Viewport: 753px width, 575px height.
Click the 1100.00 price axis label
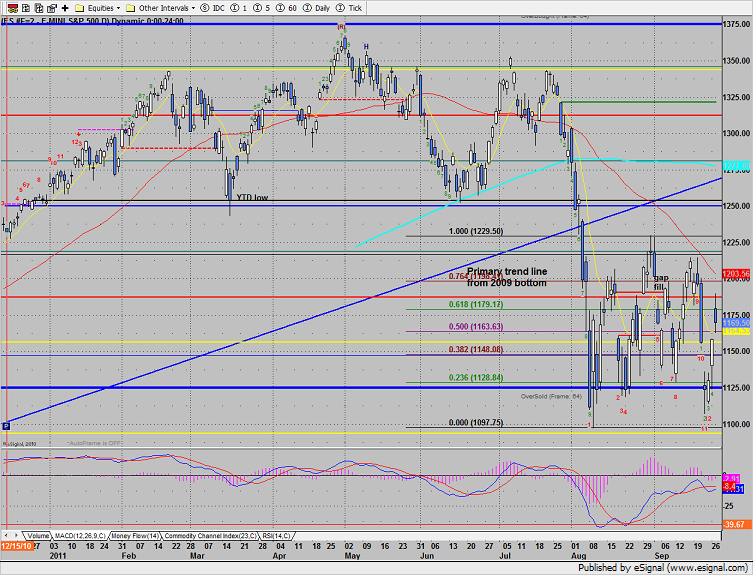[x=737, y=424]
